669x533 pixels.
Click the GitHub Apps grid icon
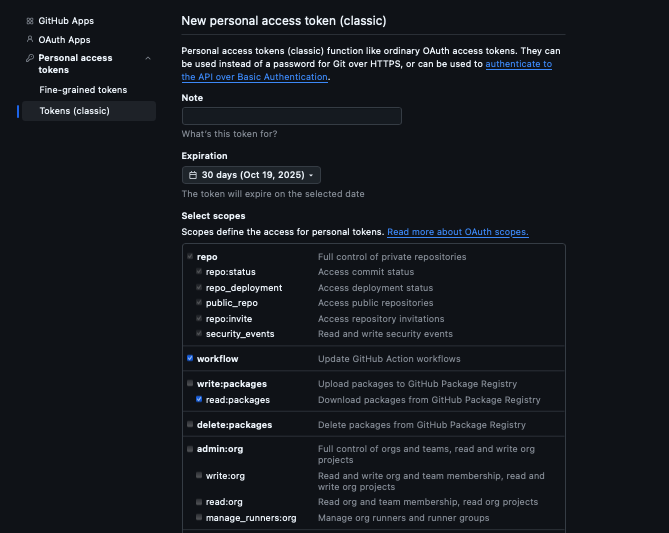[x=29, y=21]
